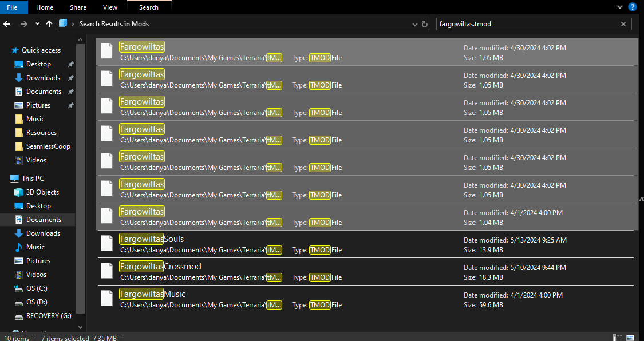
Task: Click the 3D Objects cube icon
Action: [x=18, y=192]
